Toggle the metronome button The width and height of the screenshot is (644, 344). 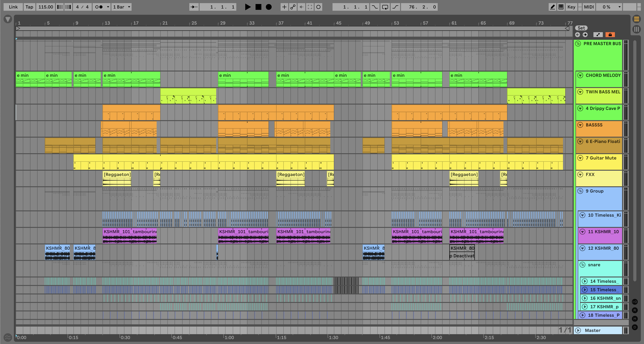tap(99, 7)
